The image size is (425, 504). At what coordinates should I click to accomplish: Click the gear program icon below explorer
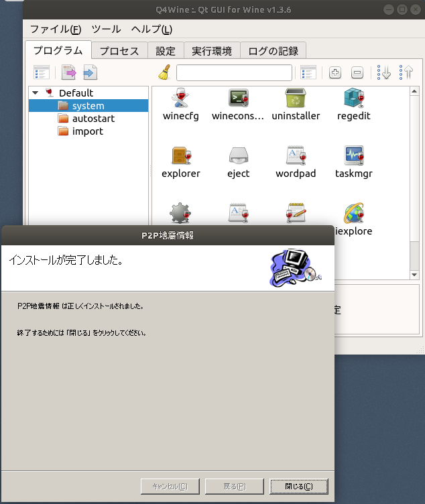180,213
